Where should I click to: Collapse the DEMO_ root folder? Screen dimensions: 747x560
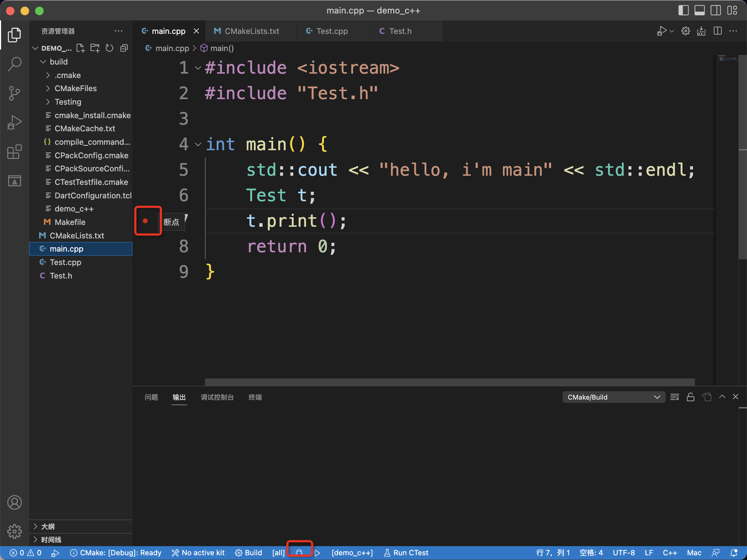35,48
